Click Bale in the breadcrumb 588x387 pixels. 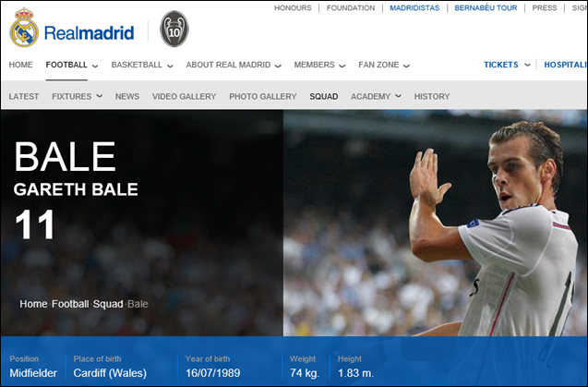pos(138,304)
